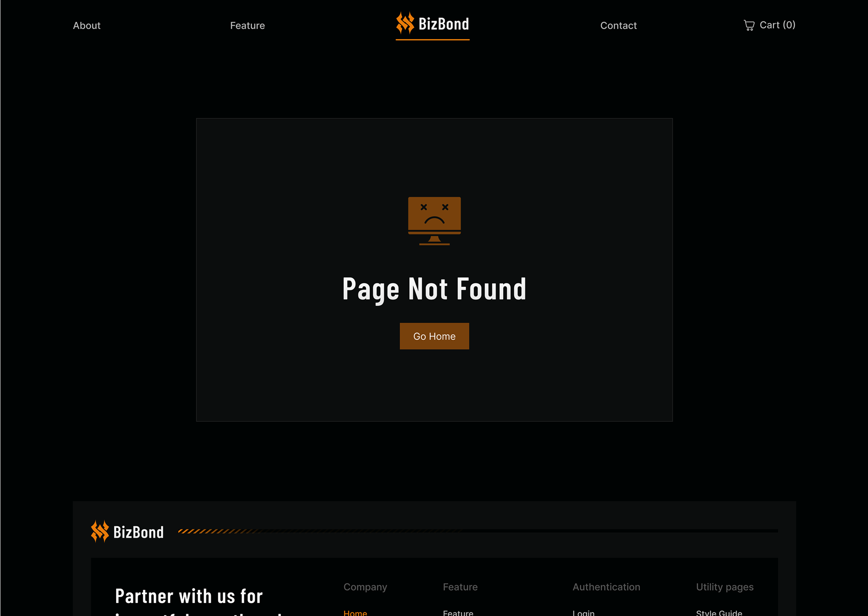The image size is (868, 616).
Task: Click the Page Not Found heading
Action: [434, 288]
